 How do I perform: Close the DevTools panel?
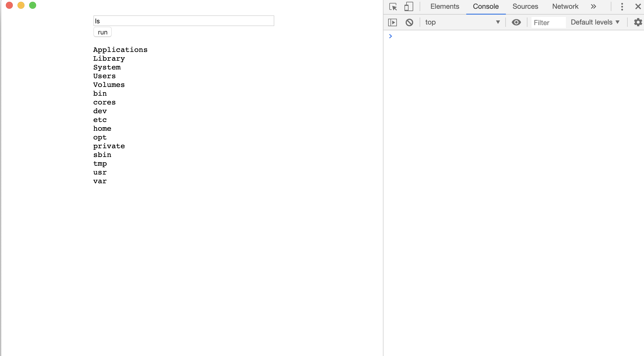click(x=638, y=6)
